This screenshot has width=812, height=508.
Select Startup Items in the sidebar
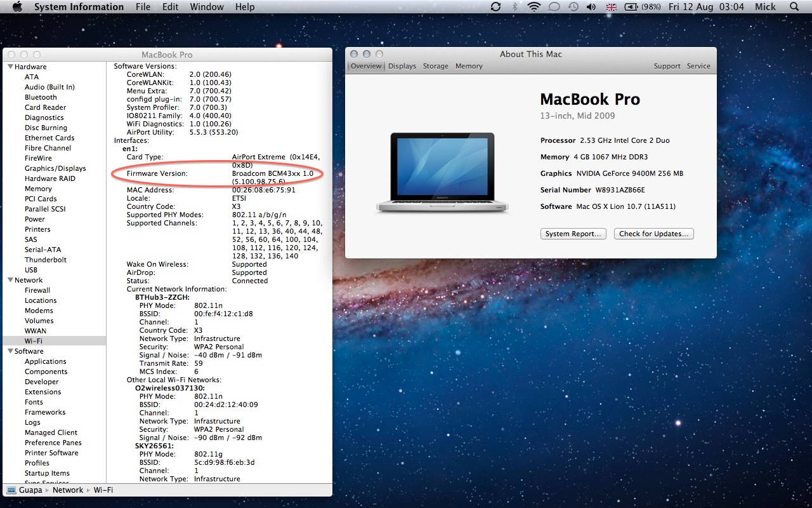[47, 473]
